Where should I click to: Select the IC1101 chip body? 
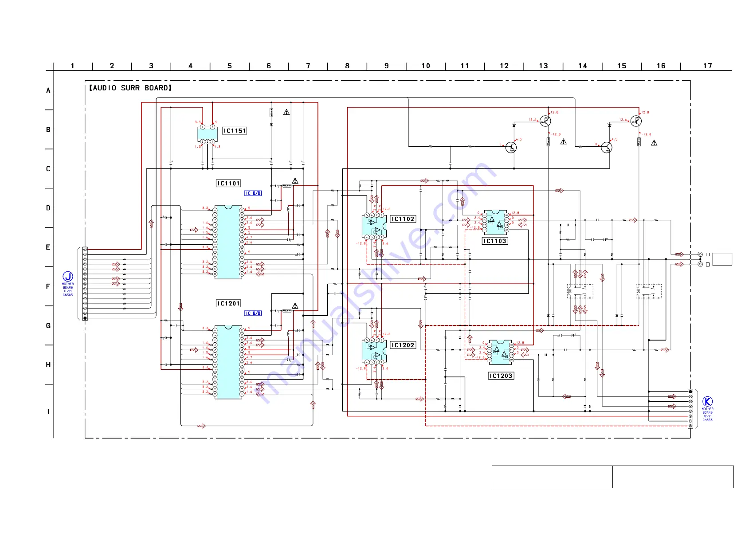pos(228,242)
